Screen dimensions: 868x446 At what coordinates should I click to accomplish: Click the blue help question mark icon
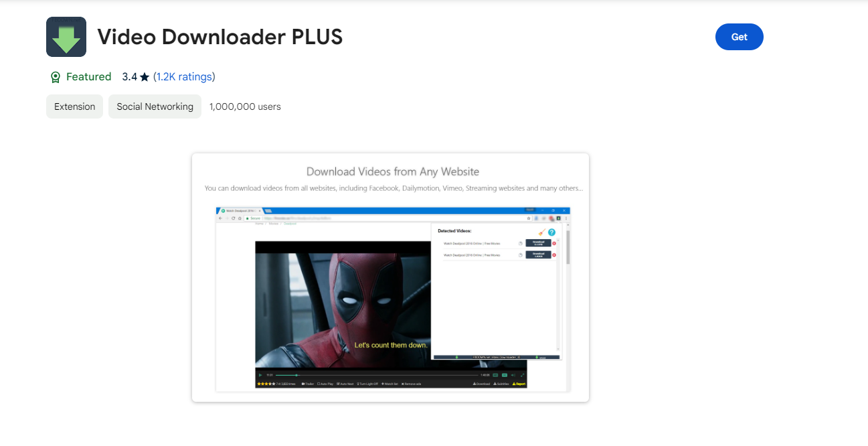pos(552,232)
